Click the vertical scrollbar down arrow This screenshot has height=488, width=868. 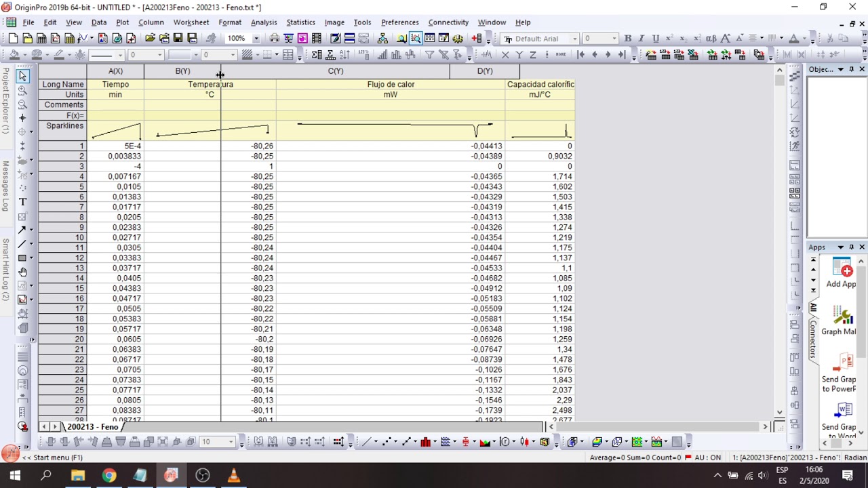[779, 412]
